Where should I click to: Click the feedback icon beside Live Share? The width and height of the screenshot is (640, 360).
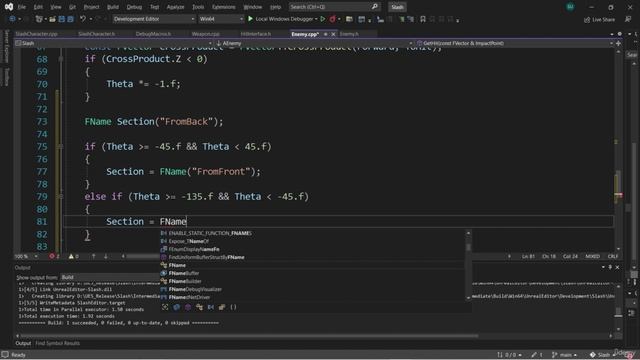[x=628, y=19]
